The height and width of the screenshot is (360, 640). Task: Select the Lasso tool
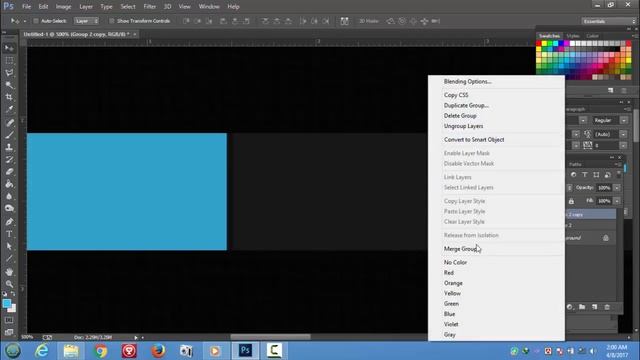click(x=9, y=73)
